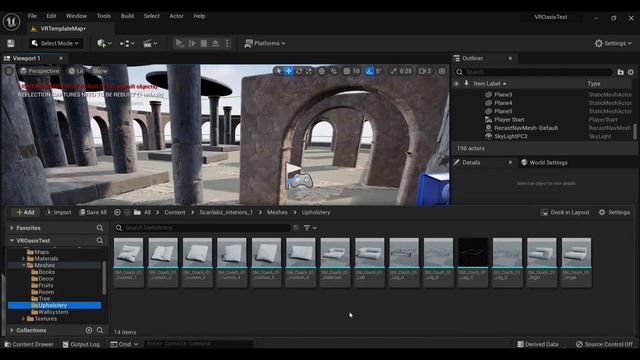640x360 pixels.
Task: Open the Edit menu
Action: pos(51,16)
